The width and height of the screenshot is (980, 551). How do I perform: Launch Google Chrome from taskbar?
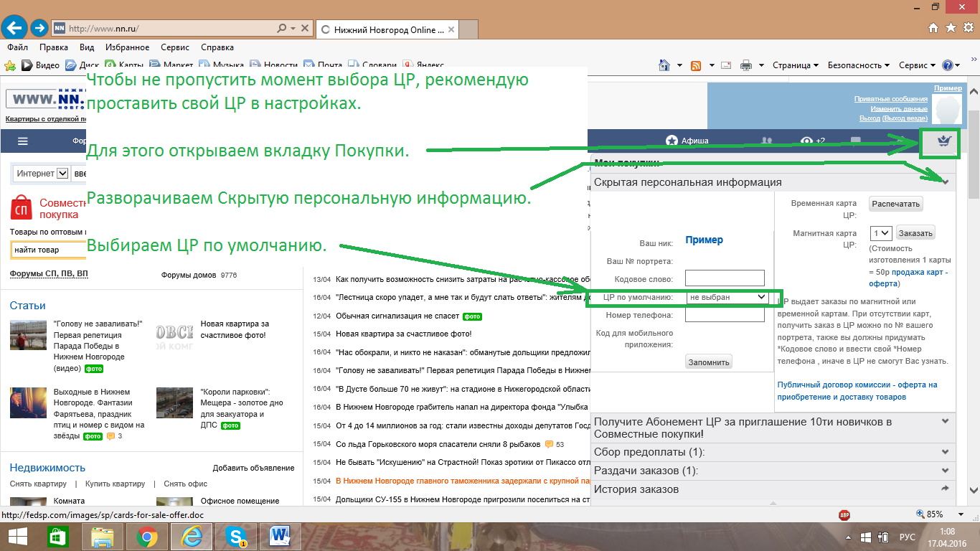[147, 537]
